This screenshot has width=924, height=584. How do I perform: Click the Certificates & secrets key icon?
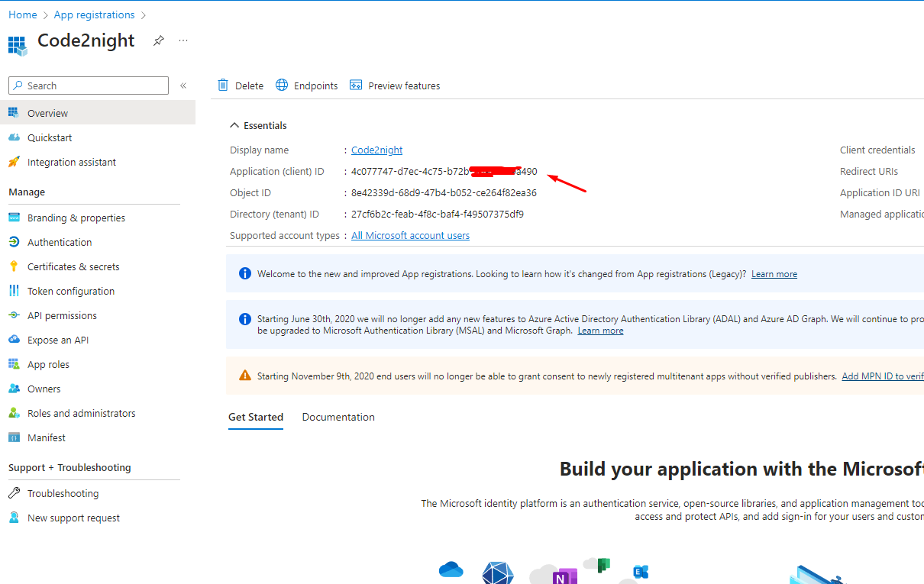pos(14,266)
